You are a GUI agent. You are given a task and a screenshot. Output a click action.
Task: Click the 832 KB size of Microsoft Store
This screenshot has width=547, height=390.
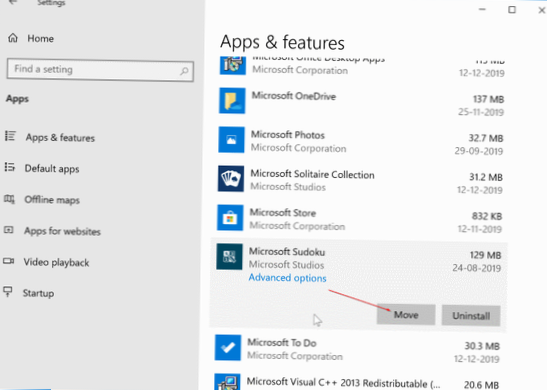tap(487, 216)
